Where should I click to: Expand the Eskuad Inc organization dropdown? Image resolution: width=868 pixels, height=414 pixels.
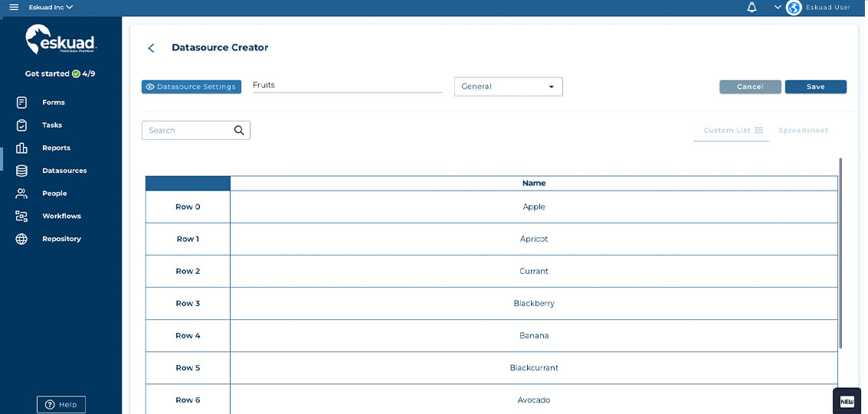[51, 7]
